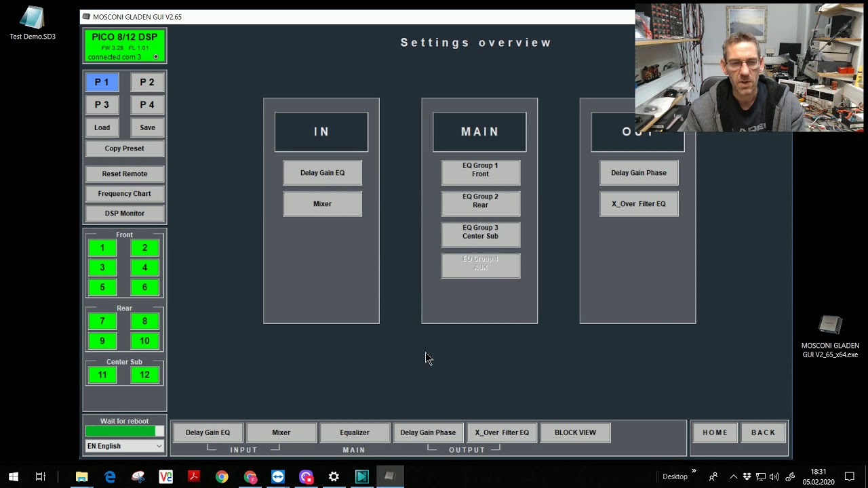868x488 pixels.
Task: Toggle Center Sub channel 12
Action: (x=144, y=375)
